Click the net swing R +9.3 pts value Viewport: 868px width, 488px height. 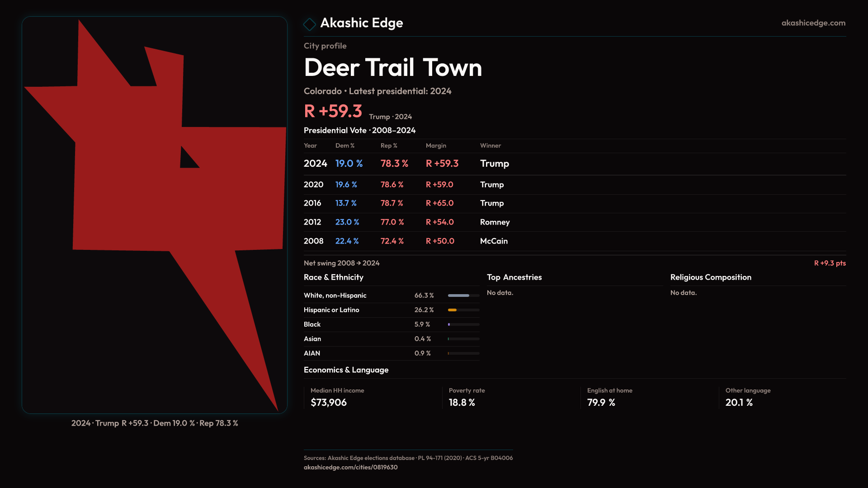(x=830, y=263)
